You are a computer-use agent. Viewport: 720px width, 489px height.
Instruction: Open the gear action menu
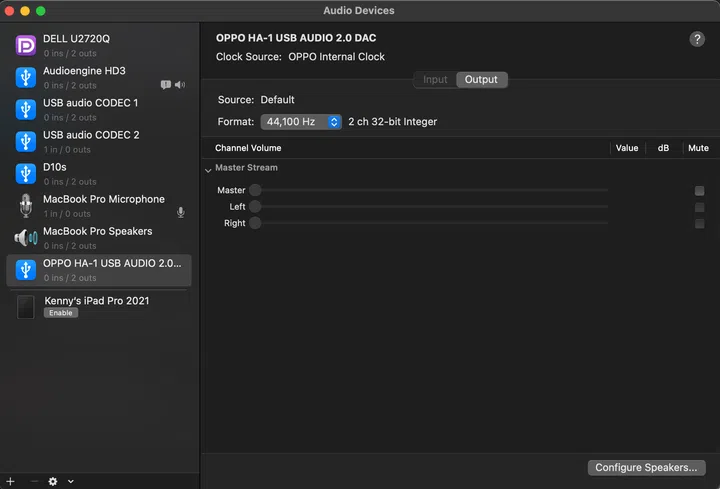(53, 481)
